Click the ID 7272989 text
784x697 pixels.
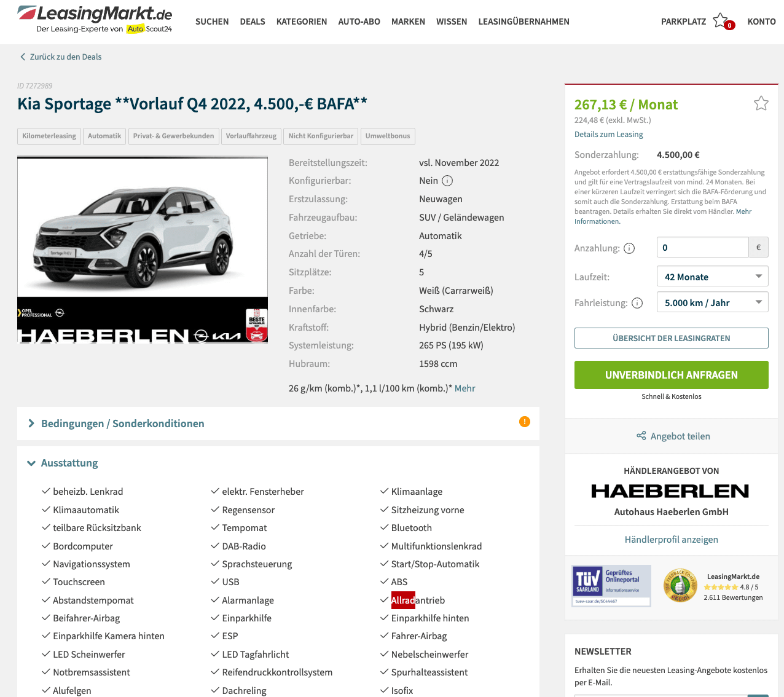pos(35,86)
